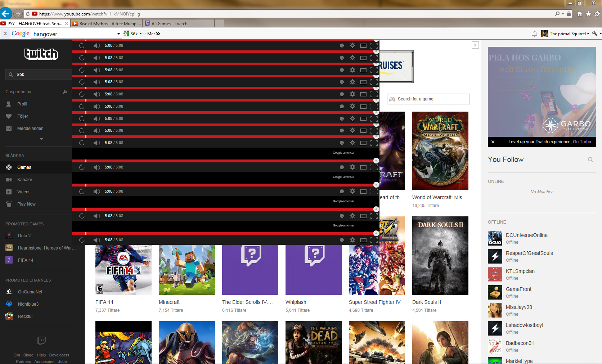602x364 pixels.
Task: Close the PSY - HANGOVER tab
Action: point(67,23)
